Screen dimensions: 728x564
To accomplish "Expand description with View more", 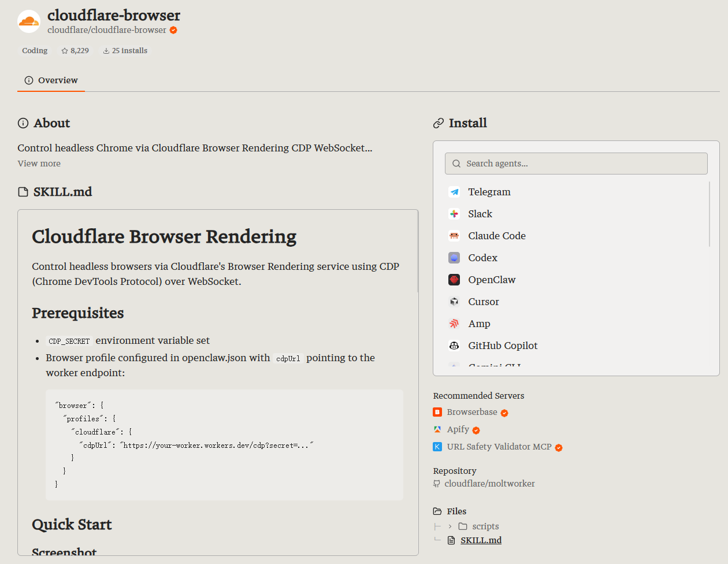I will tap(39, 164).
